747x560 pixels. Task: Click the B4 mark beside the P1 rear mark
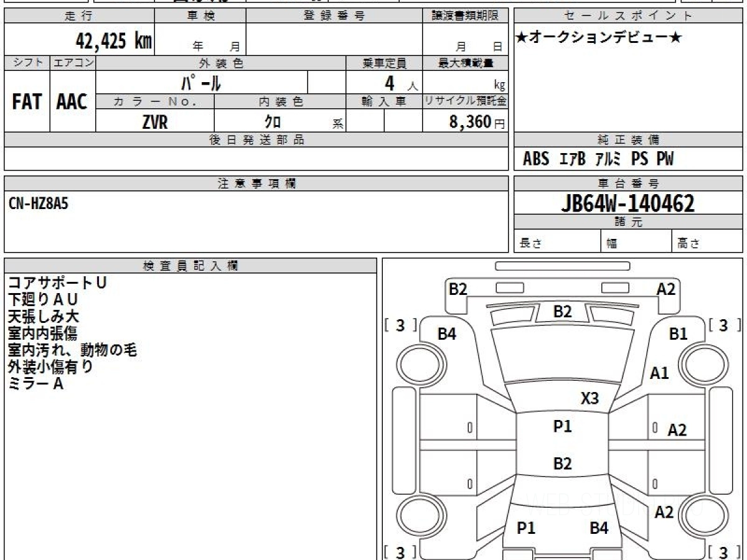(x=599, y=528)
